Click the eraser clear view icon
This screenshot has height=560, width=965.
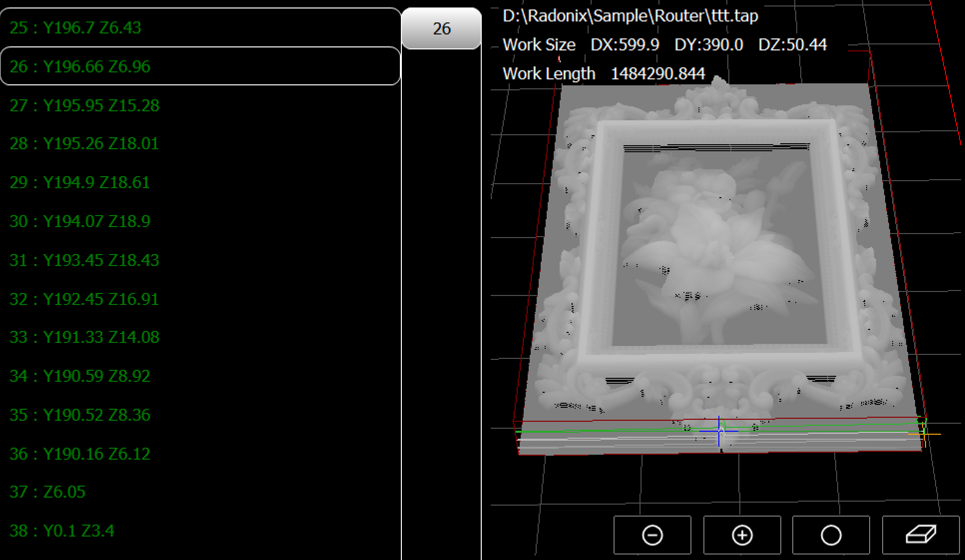click(921, 535)
